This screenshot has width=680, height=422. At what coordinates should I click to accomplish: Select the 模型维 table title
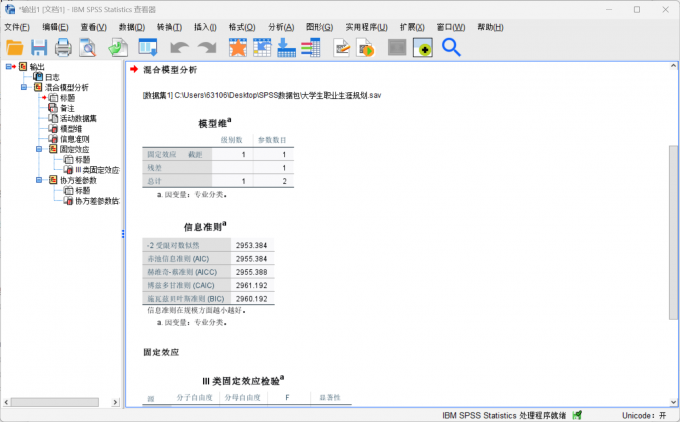point(215,123)
